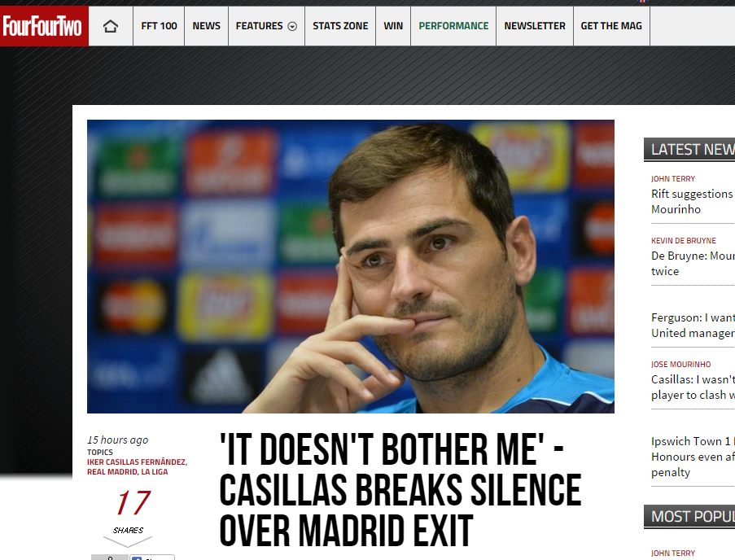Open the Casillas breaks silence headline
735x560 pixels.
[x=400, y=489]
